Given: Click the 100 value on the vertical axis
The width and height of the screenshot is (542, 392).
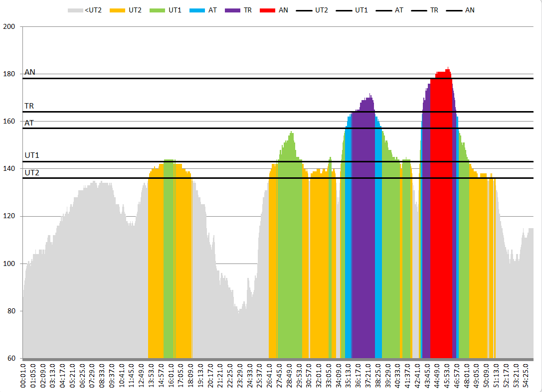Looking at the screenshot, I should point(12,263).
